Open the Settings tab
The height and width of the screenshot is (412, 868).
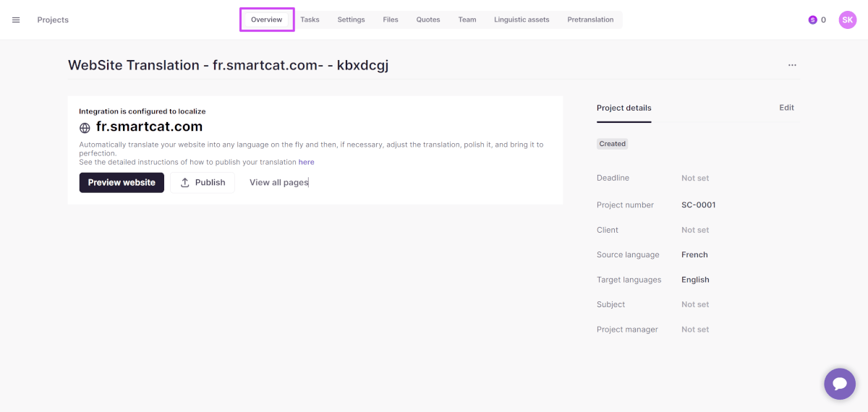(351, 20)
